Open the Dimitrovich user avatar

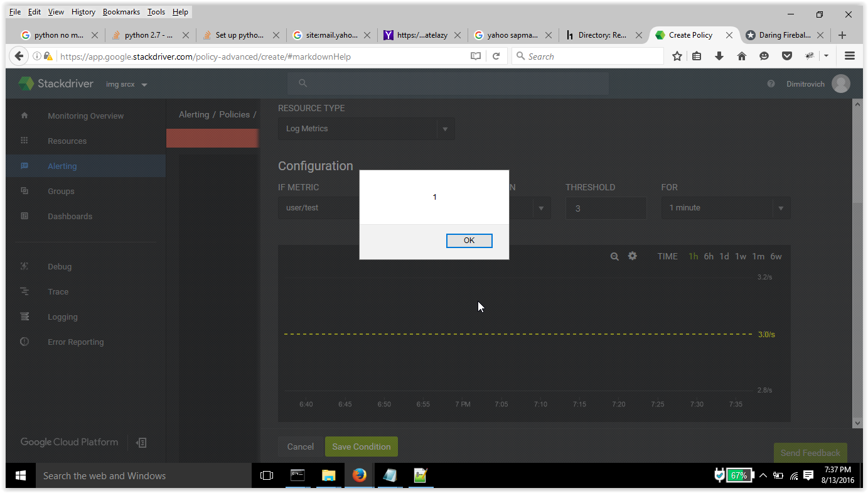point(840,84)
